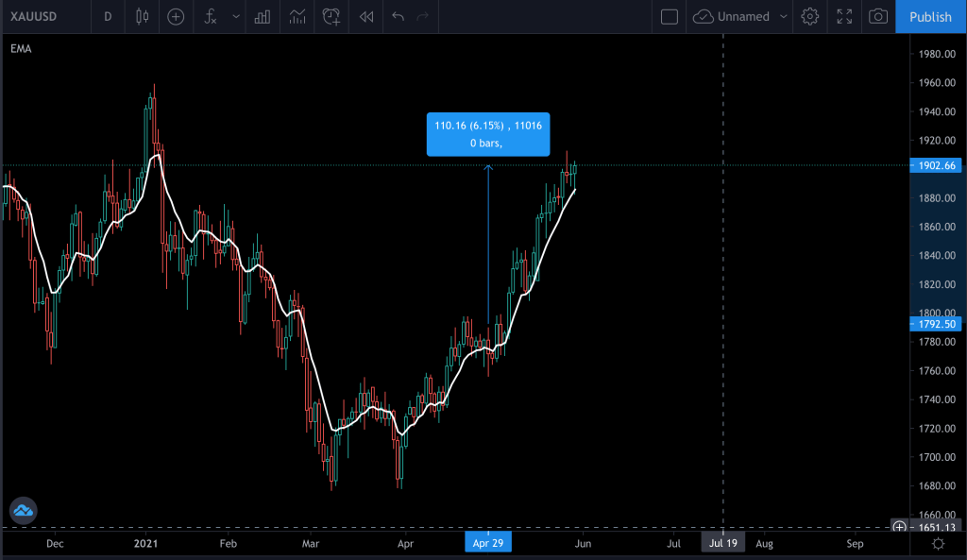Start bar replay with rewind icon
Image resolution: width=967 pixels, height=560 pixels.
click(366, 16)
